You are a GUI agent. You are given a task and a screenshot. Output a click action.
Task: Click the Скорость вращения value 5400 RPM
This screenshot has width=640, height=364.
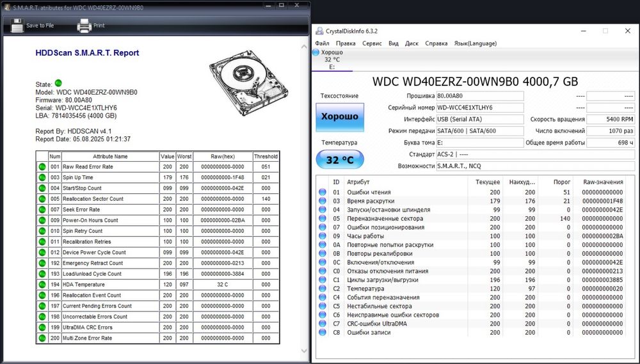(611, 119)
